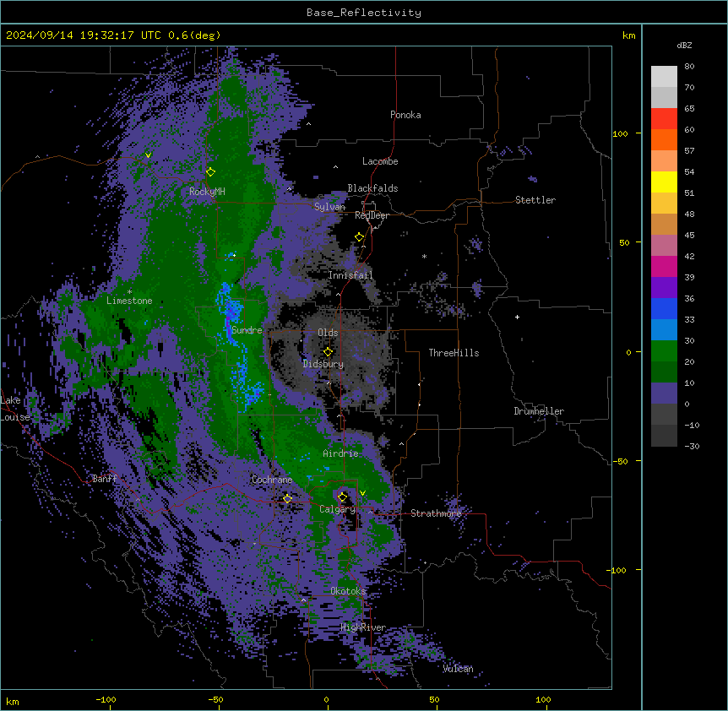Viewport: 728px width, 711px height.
Task: Click the Lake Louise label
Action: (x=14, y=409)
